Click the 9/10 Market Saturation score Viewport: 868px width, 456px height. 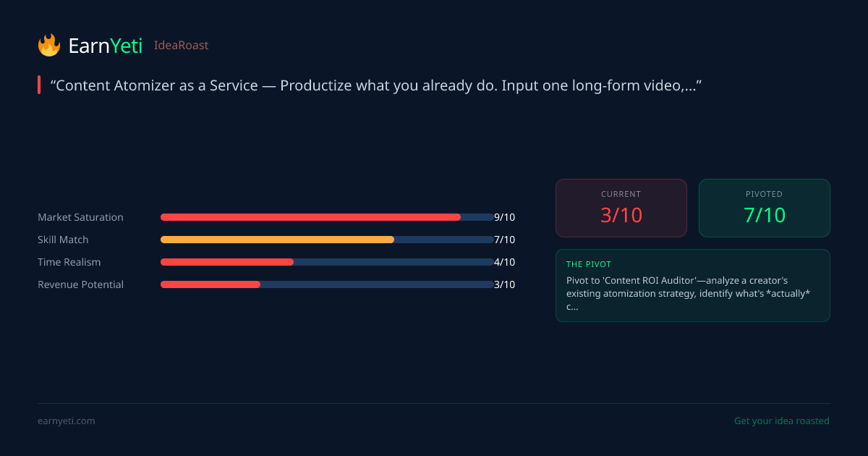tap(504, 217)
